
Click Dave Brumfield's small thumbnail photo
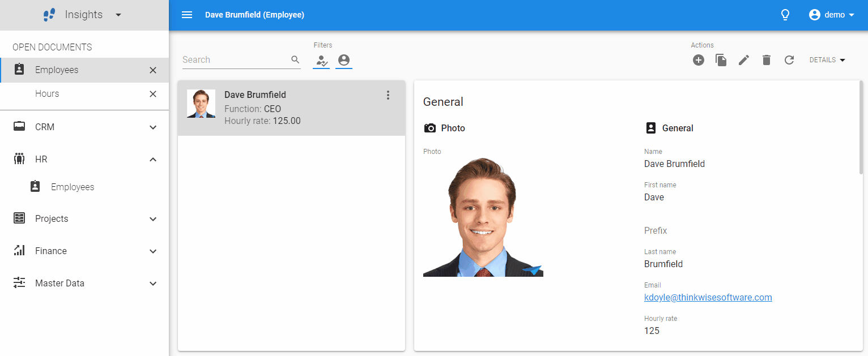pos(201,104)
